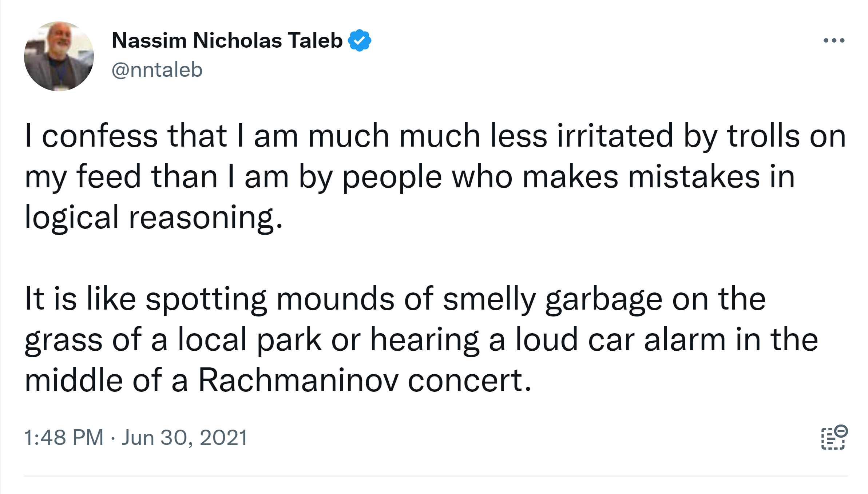
Task: Click the blue verified badge
Action: (x=360, y=40)
